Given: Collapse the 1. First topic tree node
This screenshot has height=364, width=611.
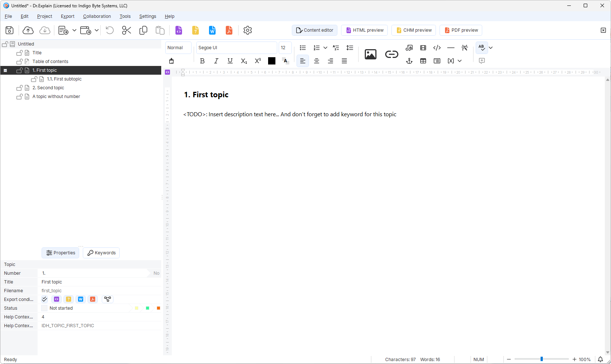Looking at the screenshot, I should [x=5, y=70].
